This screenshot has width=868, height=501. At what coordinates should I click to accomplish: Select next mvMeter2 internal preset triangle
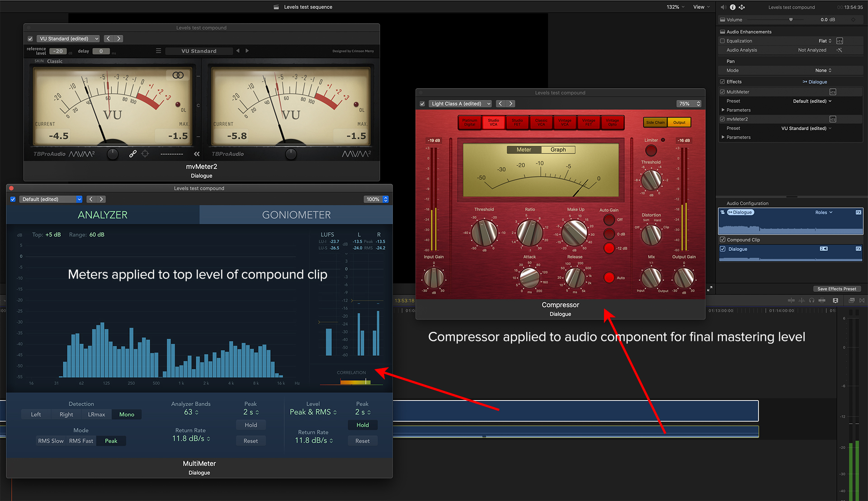point(247,51)
